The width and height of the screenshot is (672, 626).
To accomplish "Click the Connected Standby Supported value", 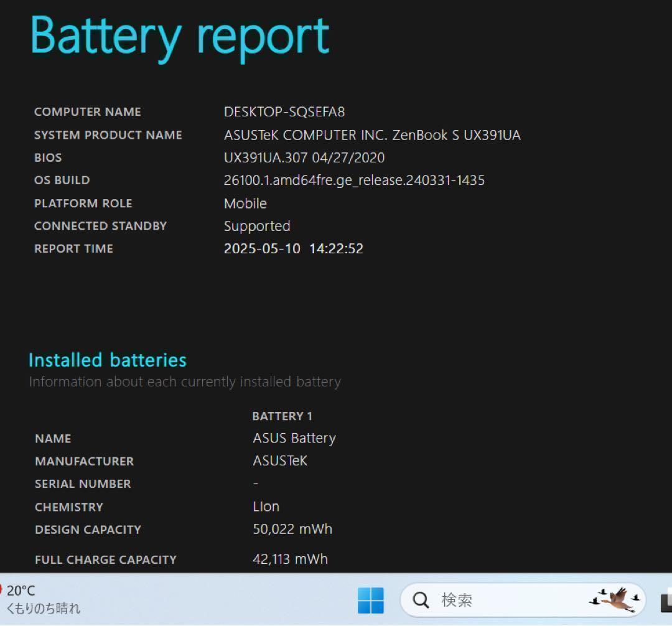I will tap(256, 226).
